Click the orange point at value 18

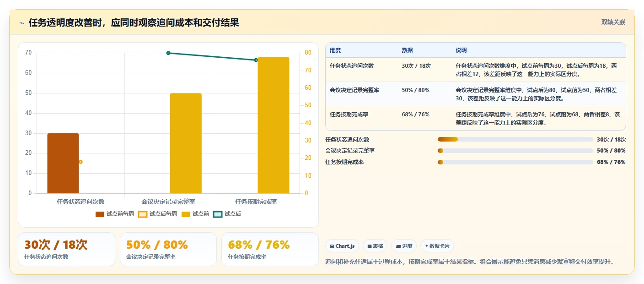[x=80, y=162]
